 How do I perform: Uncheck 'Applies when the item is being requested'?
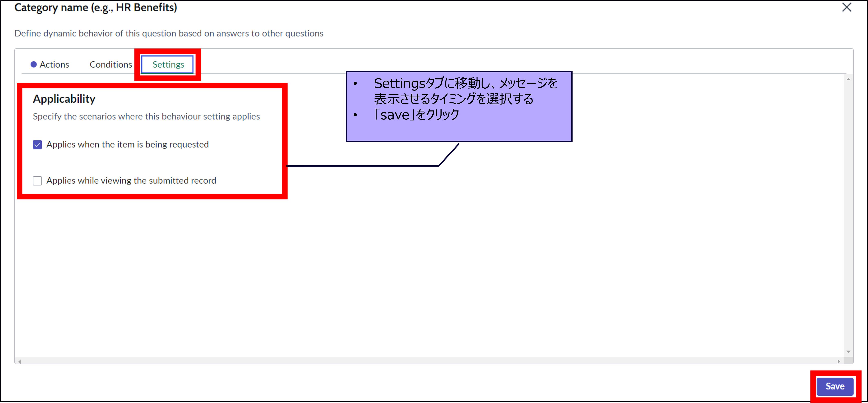point(37,145)
